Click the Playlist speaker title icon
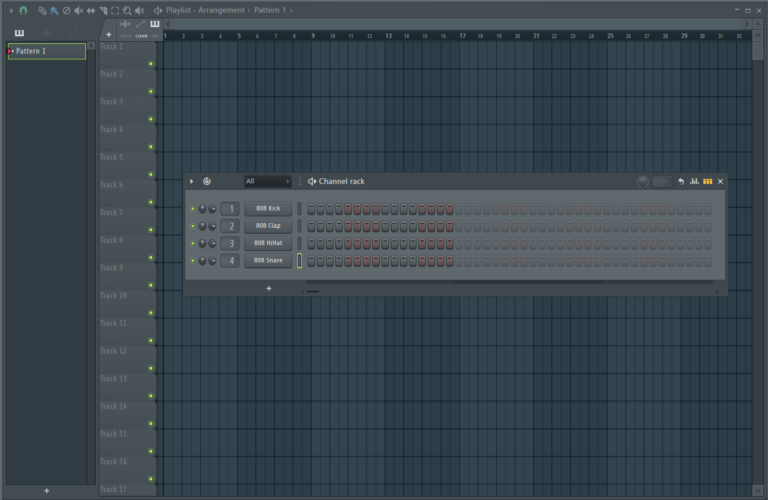This screenshot has height=500, width=768. (158, 10)
